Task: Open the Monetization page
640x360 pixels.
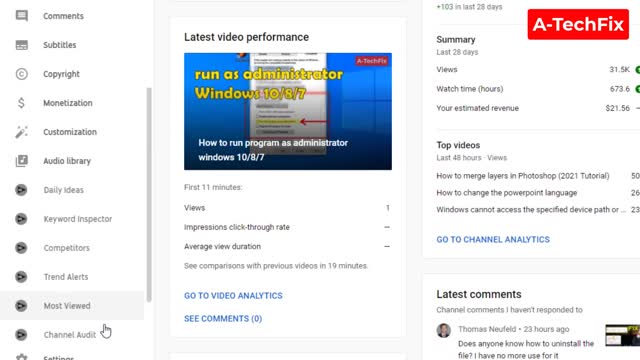Action: (68, 103)
